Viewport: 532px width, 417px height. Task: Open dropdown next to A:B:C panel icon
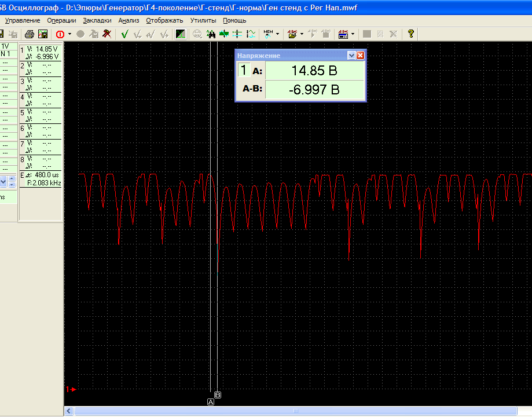tap(353, 34)
